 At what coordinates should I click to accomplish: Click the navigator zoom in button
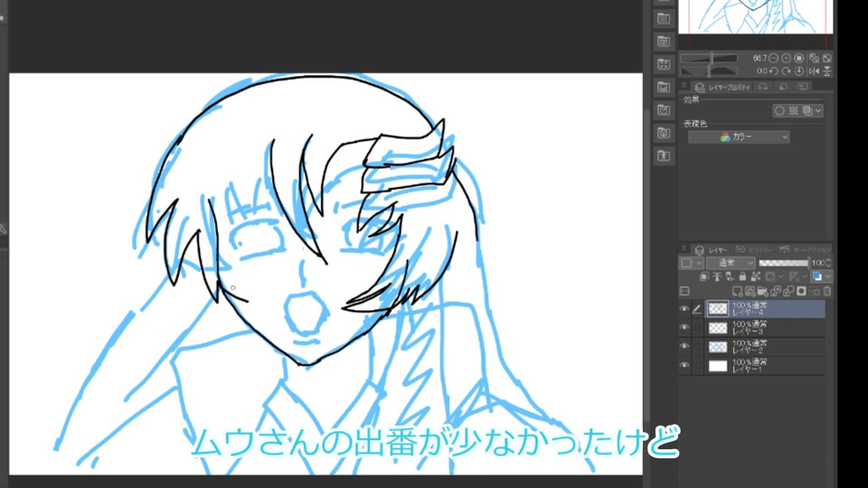786,58
